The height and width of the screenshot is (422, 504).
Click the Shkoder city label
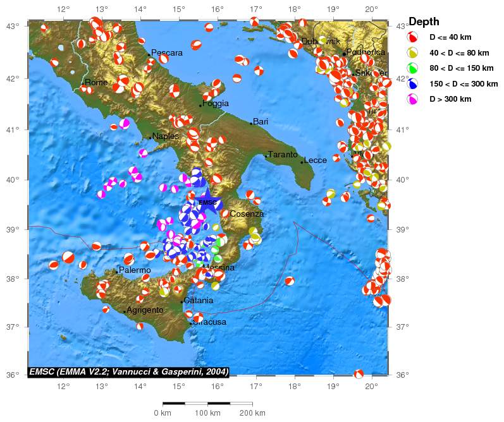[371, 73]
